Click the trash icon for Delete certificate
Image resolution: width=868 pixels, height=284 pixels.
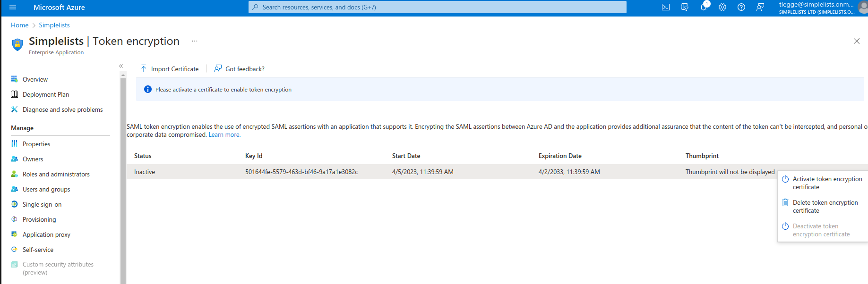(x=785, y=203)
